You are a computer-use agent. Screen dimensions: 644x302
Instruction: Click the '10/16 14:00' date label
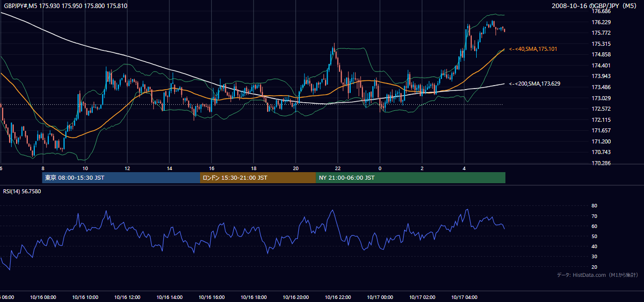(x=170, y=297)
